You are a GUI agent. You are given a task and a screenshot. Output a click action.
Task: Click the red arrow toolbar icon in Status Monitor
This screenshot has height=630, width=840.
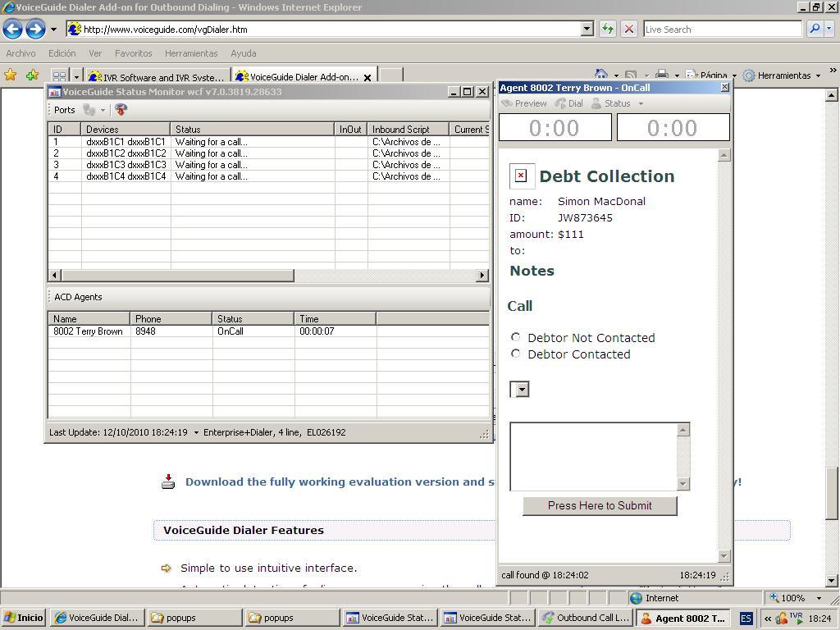[121, 110]
